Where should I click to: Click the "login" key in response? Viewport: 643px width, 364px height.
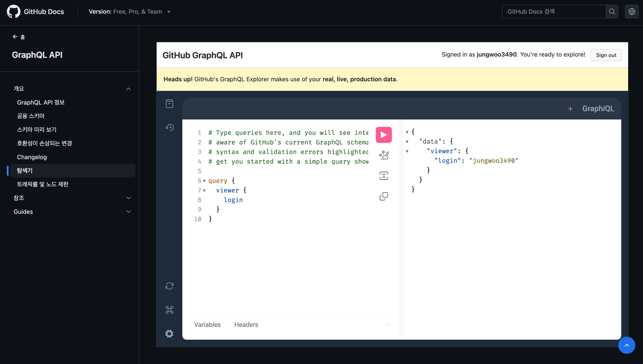pos(447,160)
